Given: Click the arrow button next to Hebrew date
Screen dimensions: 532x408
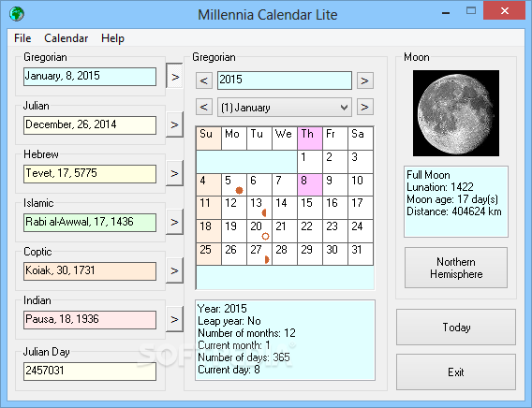Looking at the screenshot, I should coord(175,173).
